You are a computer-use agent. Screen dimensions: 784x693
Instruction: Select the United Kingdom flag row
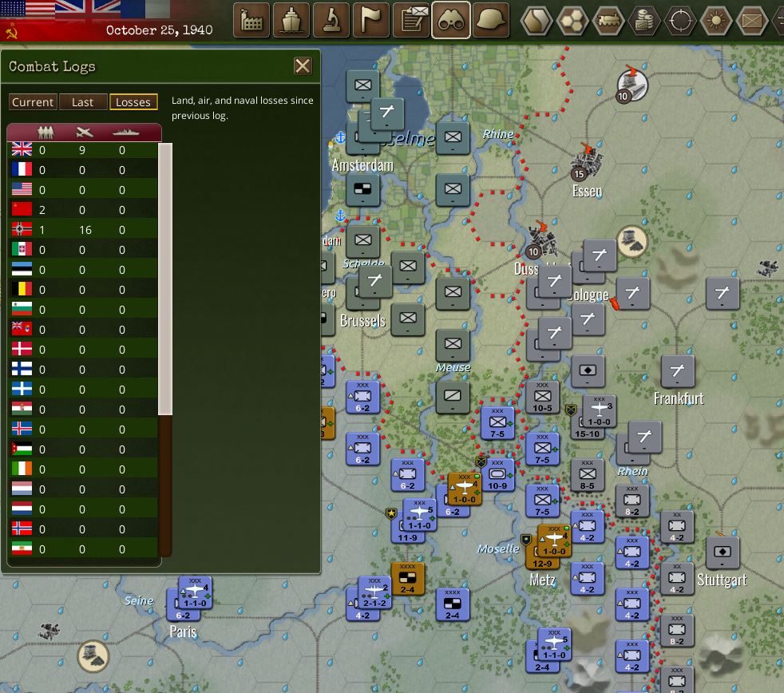tap(82, 150)
